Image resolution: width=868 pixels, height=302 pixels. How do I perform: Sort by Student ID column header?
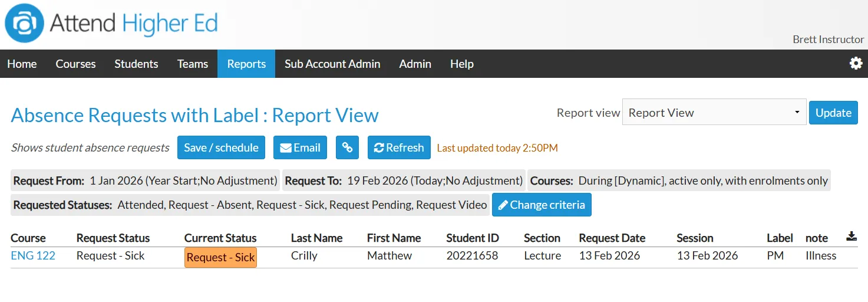(473, 238)
